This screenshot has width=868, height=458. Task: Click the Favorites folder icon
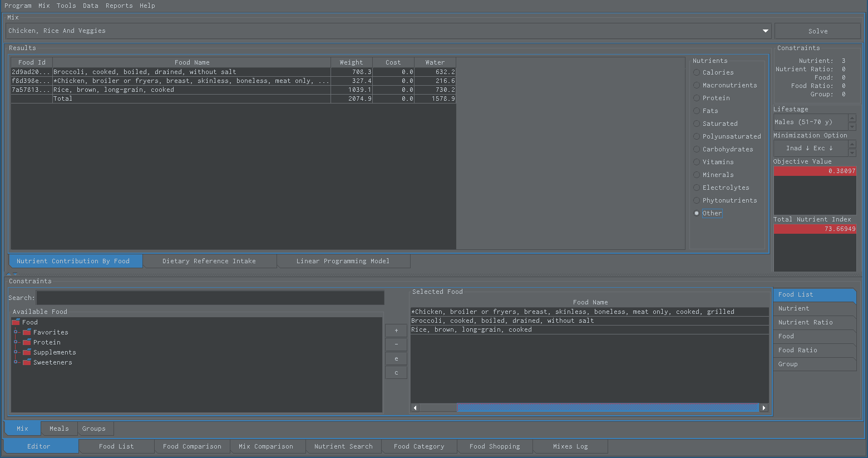(x=27, y=332)
